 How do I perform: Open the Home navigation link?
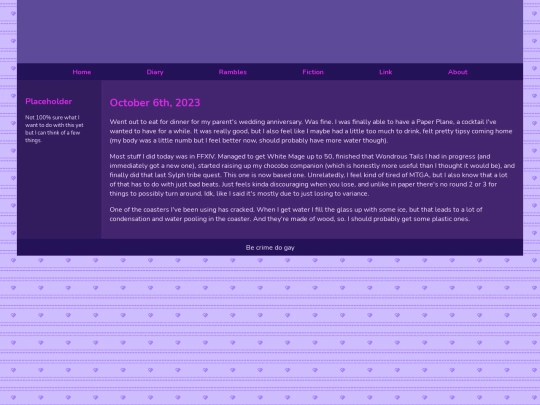[82, 72]
